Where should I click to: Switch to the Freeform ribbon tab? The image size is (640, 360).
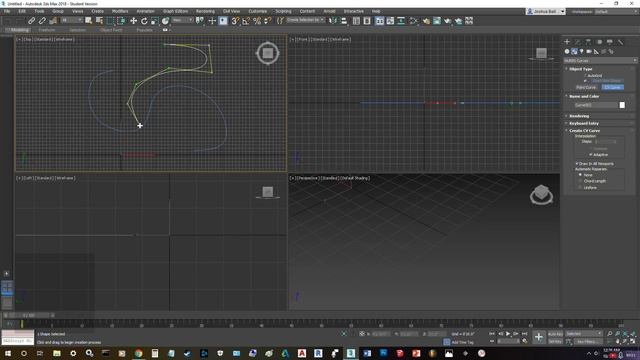47,30
